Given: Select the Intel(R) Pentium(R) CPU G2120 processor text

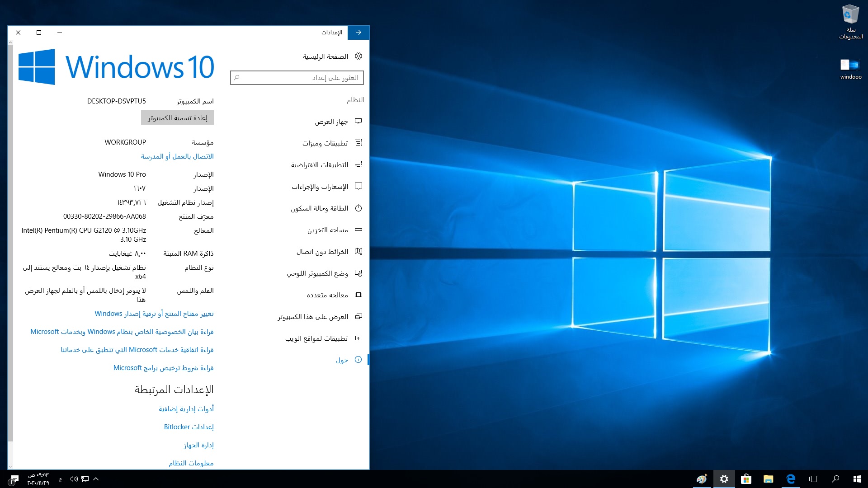Looking at the screenshot, I should pyautogui.click(x=84, y=235).
